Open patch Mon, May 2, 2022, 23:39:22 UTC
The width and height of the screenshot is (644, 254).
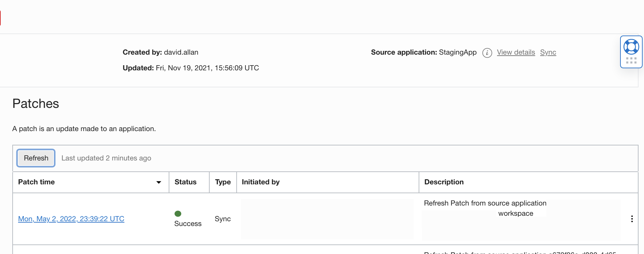[71, 219]
